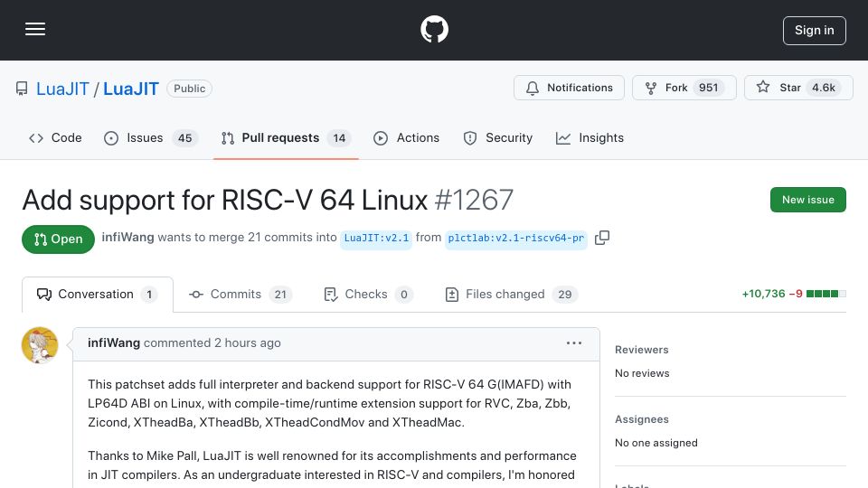Click the Assignees sidebar heading
868x488 pixels.
coord(642,419)
